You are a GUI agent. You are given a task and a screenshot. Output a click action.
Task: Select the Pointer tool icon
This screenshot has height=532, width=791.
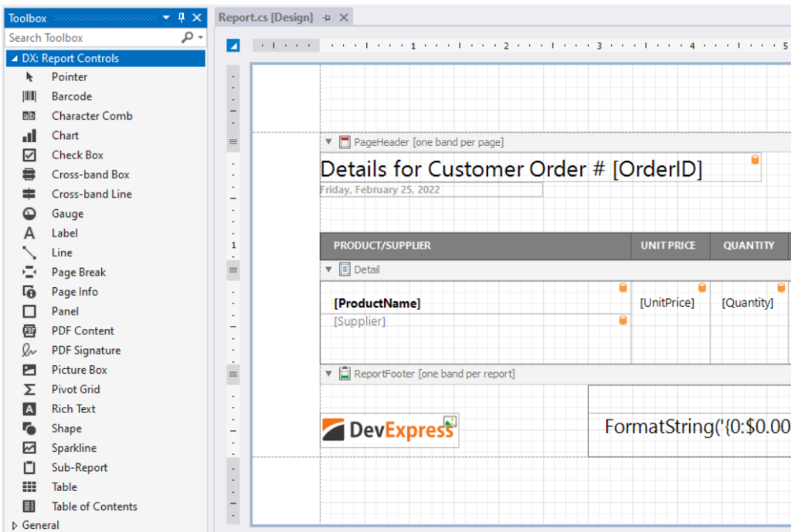[x=29, y=76]
